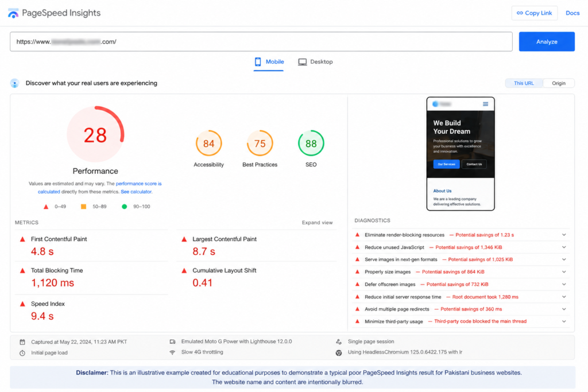Click red triangle beside Speed Index

[x=22, y=304]
